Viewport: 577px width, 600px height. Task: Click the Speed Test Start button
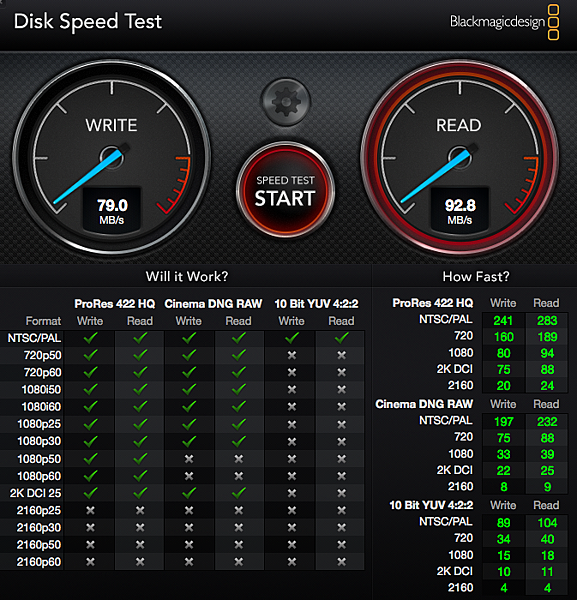coord(285,191)
